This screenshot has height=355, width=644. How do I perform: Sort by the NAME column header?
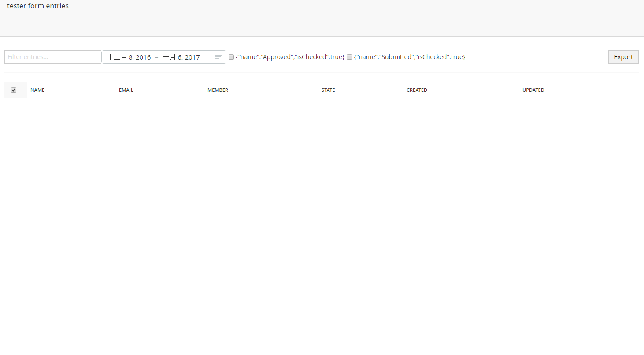coord(37,90)
